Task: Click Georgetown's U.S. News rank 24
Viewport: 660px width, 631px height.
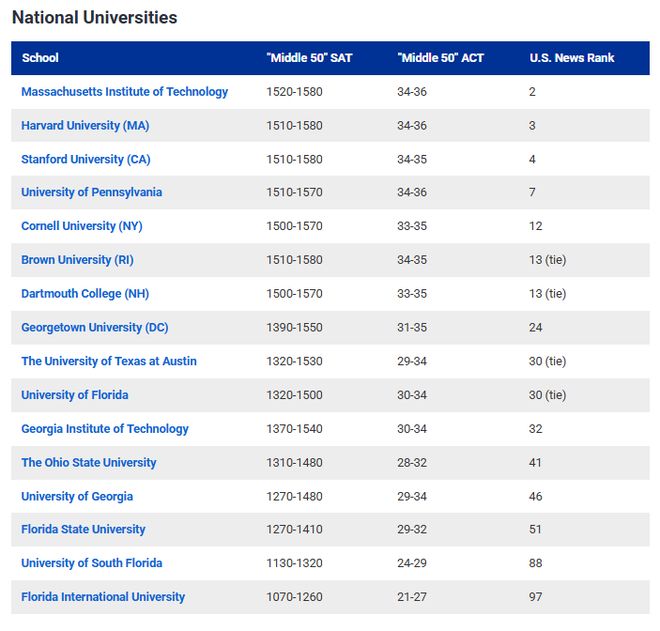Action: pos(536,327)
